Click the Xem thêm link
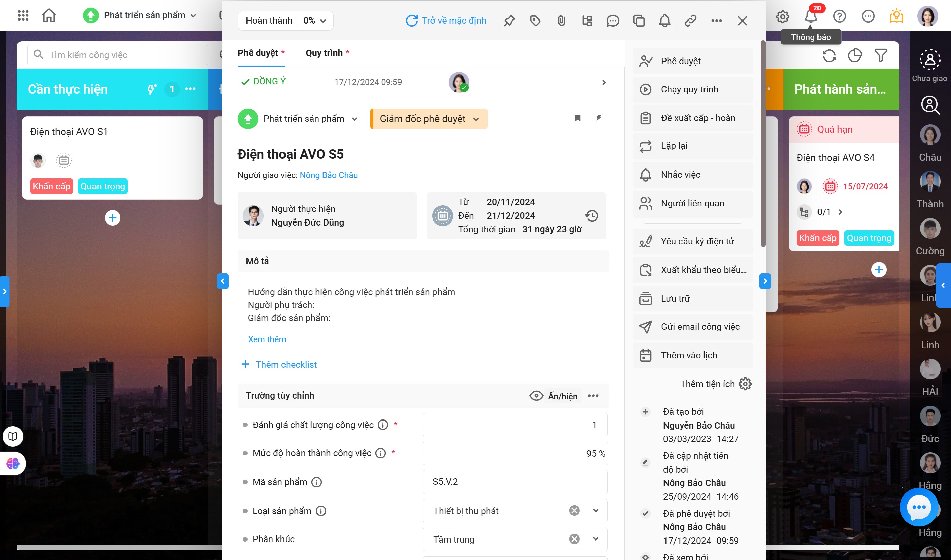 pyautogui.click(x=267, y=339)
